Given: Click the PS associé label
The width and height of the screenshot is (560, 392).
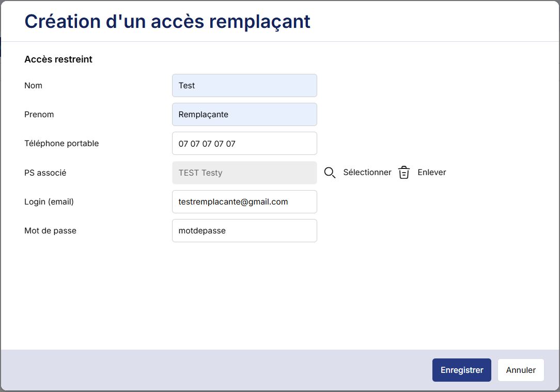Looking at the screenshot, I should click(x=45, y=173).
